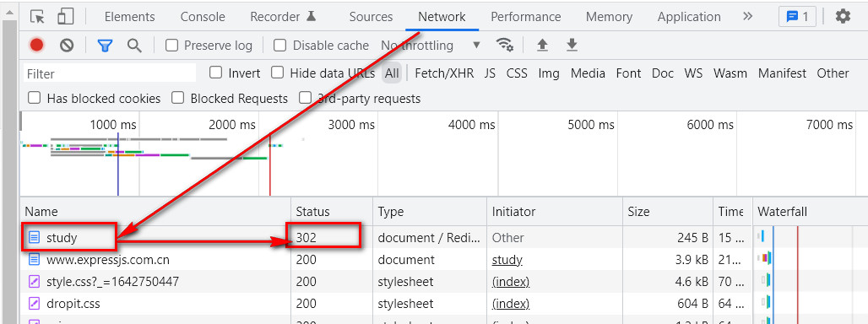Import HAR file with upload arrow

(x=542, y=45)
